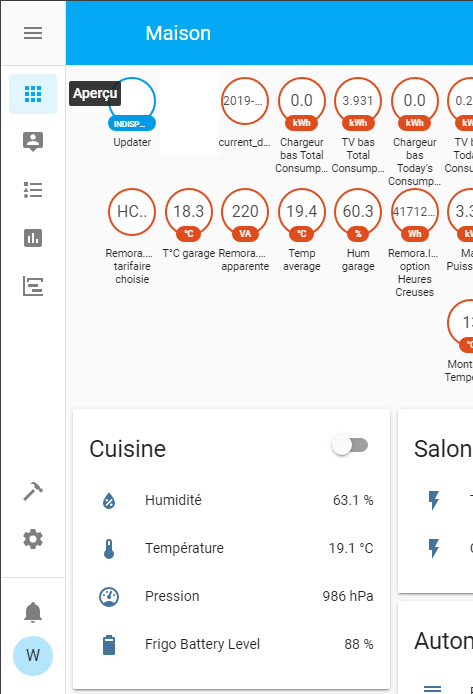Open the hamburger sidebar menu

tap(33, 33)
